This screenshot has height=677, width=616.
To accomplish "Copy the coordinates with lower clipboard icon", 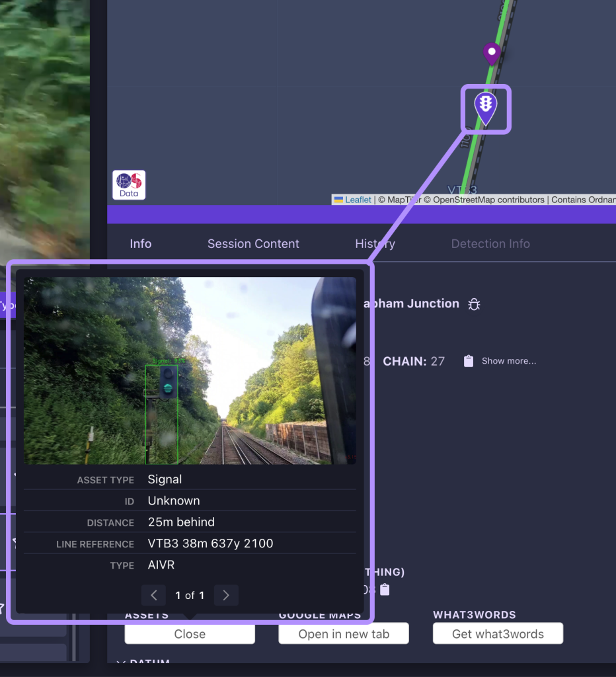I will 385,589.
